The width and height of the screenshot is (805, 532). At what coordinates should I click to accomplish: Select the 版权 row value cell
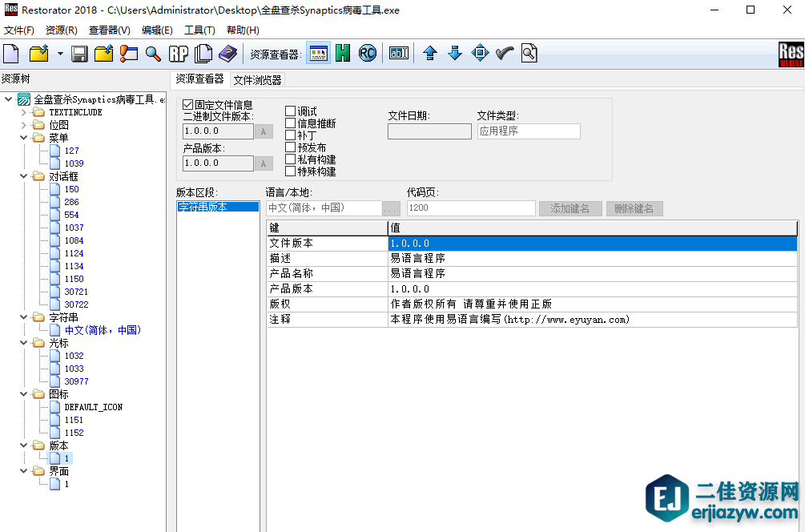[593, 304]
